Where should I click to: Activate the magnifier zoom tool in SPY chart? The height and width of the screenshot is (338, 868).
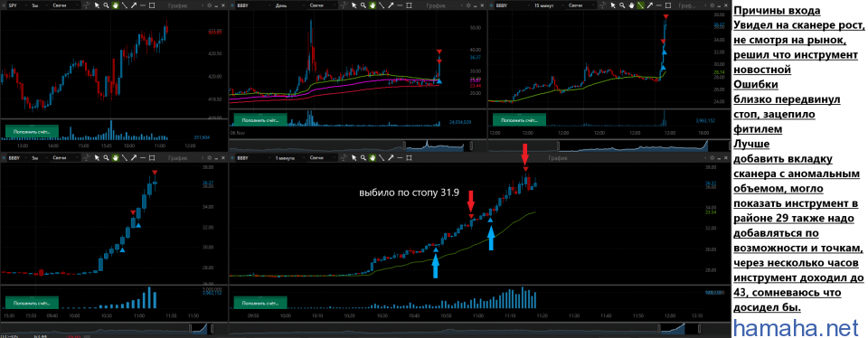coord(106,5)
